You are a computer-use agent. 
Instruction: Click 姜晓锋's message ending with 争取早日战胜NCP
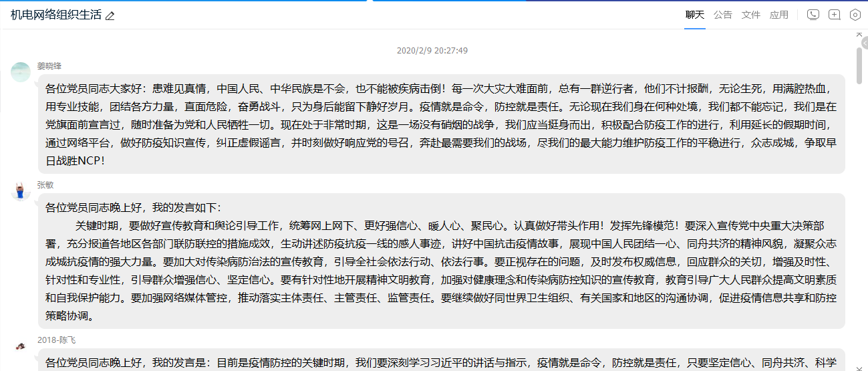coord(441,124)
